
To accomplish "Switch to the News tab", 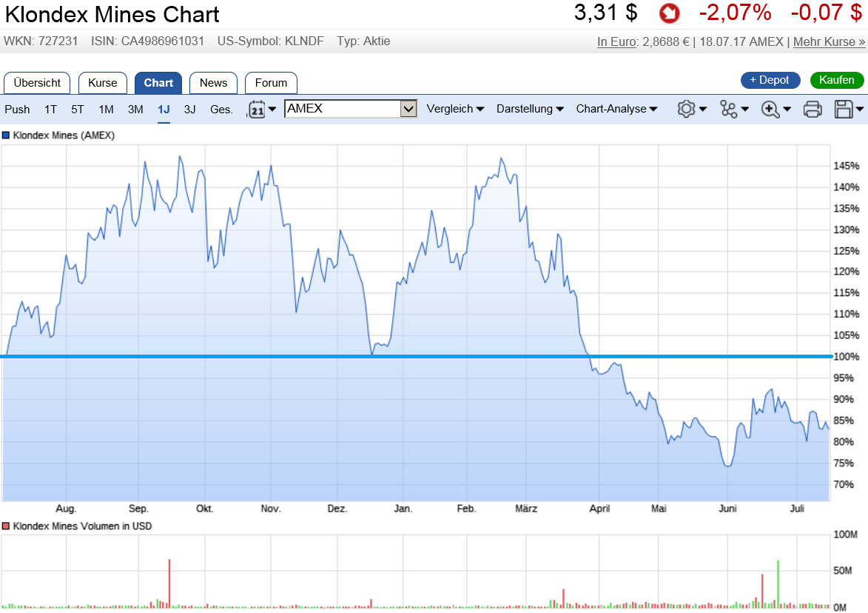I will coord(213,83).
